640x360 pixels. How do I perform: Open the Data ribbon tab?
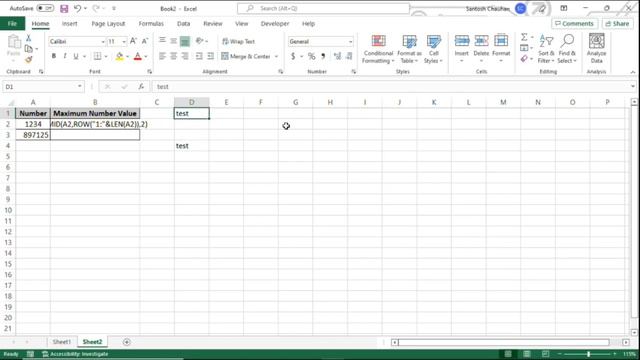click(x=183, y=24)
